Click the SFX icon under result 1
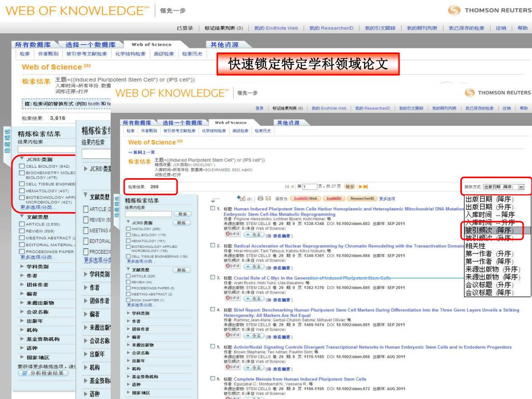This screenshot has width=532, height=399. [x=233, y=234]
